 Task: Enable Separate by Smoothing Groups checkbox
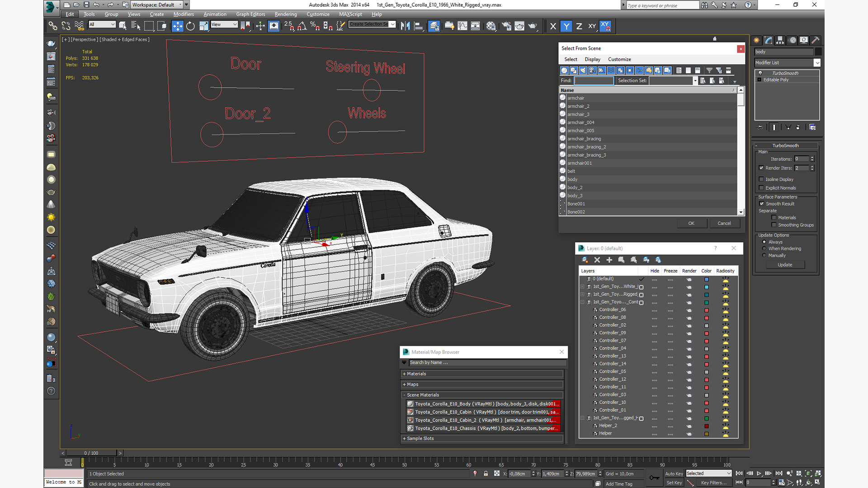(x=774, y=225)
